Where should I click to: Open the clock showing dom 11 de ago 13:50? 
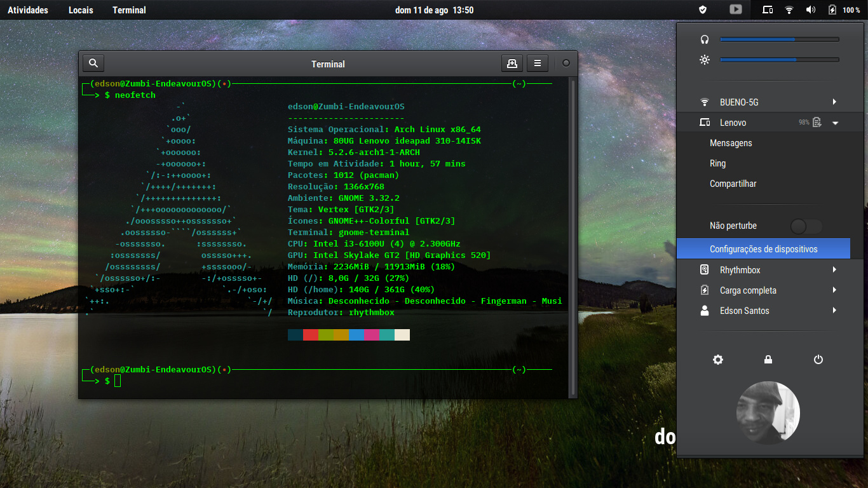tap(434, 10)
